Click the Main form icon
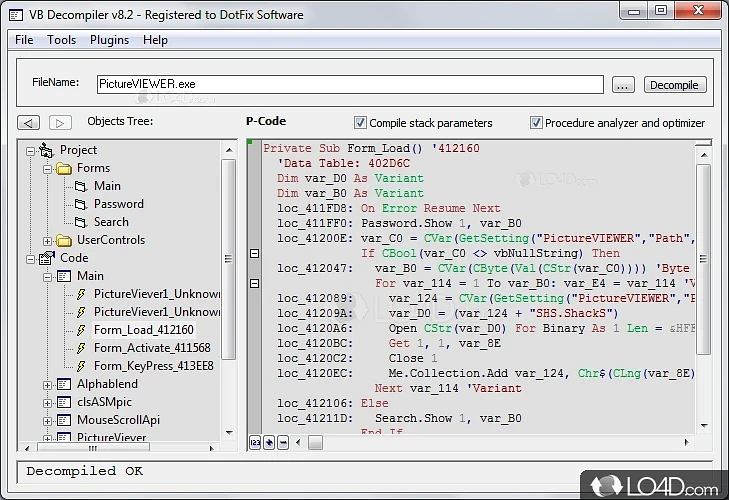The height and width of the screenshot is (500, 729). (x=81, y=187)
